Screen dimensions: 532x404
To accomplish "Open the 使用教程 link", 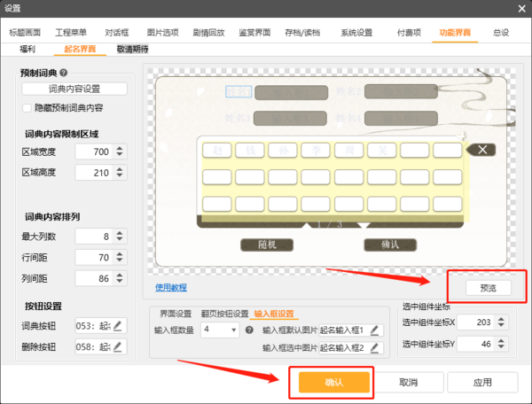I will point(171,287).
